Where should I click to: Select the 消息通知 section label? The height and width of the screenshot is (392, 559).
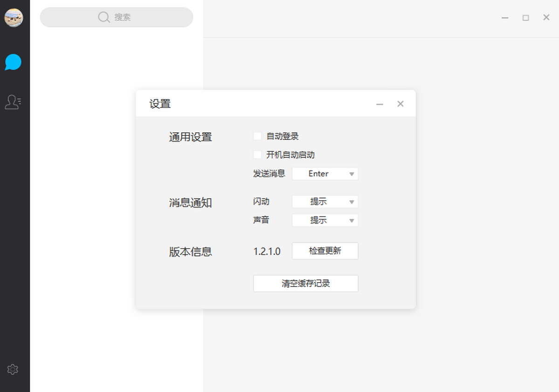tap(190, 203)
